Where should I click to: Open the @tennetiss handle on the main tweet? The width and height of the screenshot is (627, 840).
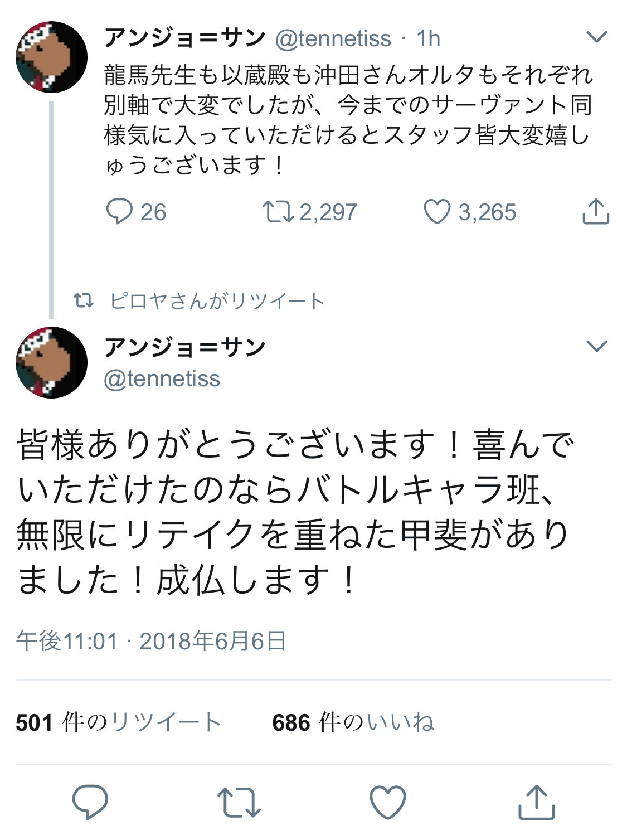(162, 379)
